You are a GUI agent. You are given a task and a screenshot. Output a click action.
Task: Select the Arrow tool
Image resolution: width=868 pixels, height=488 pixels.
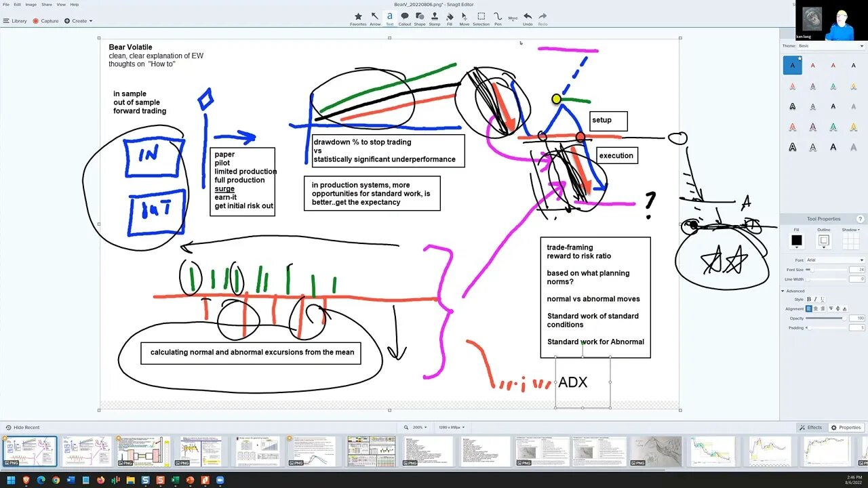375,18
